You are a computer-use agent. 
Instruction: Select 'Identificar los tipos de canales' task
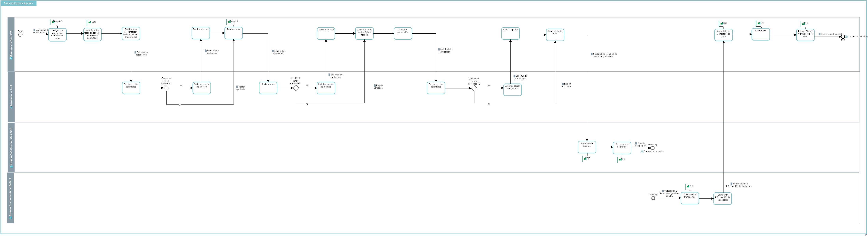[x=92, y=34]
